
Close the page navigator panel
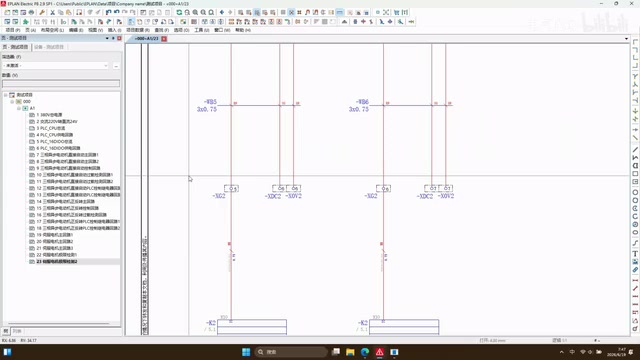(119, 38)
